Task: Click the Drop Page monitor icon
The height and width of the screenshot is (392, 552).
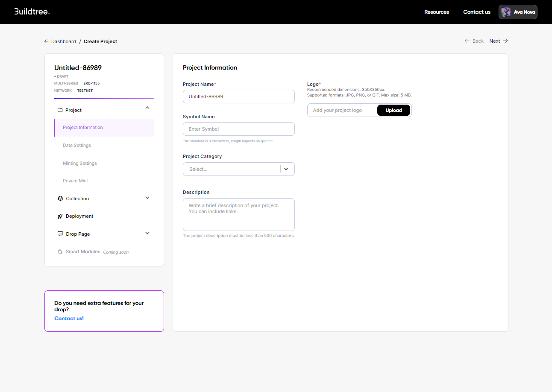Action: [60, 234]
